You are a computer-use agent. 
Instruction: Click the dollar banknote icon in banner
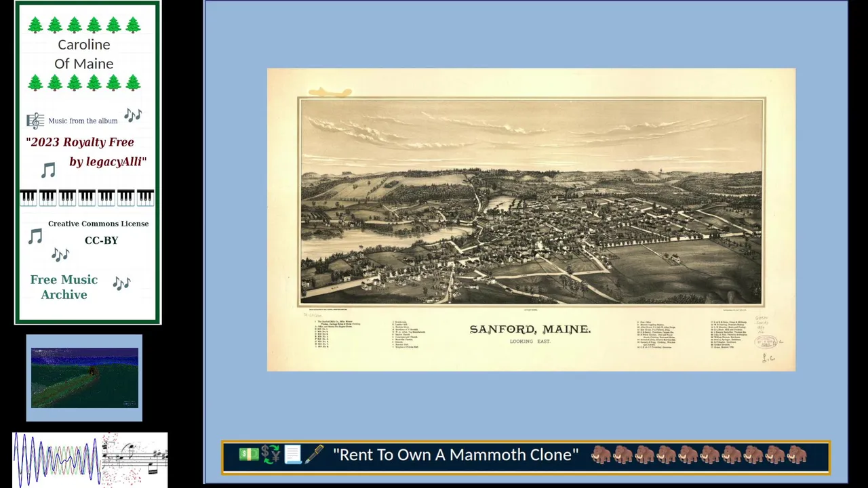[x=249, y=455]
